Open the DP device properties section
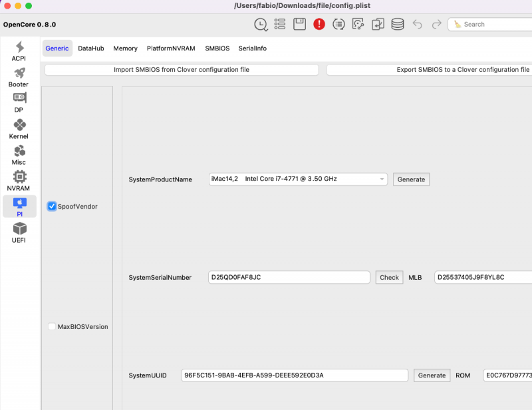This screenshot has width=532, height=410. click(x=19, y=103)
